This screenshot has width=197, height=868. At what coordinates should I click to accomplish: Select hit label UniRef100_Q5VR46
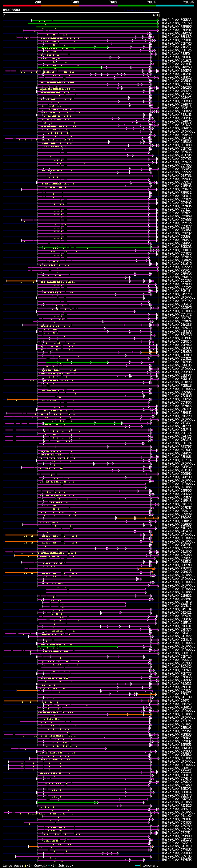point(177,778)
